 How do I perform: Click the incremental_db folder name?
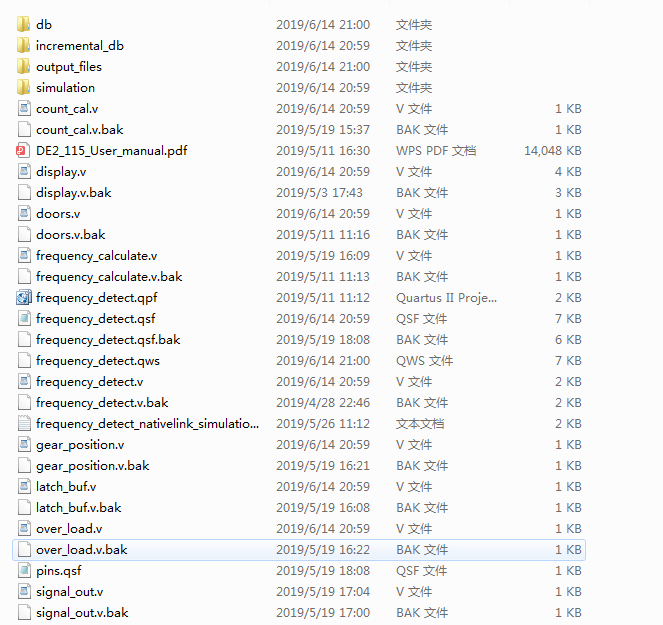[80, 46]
